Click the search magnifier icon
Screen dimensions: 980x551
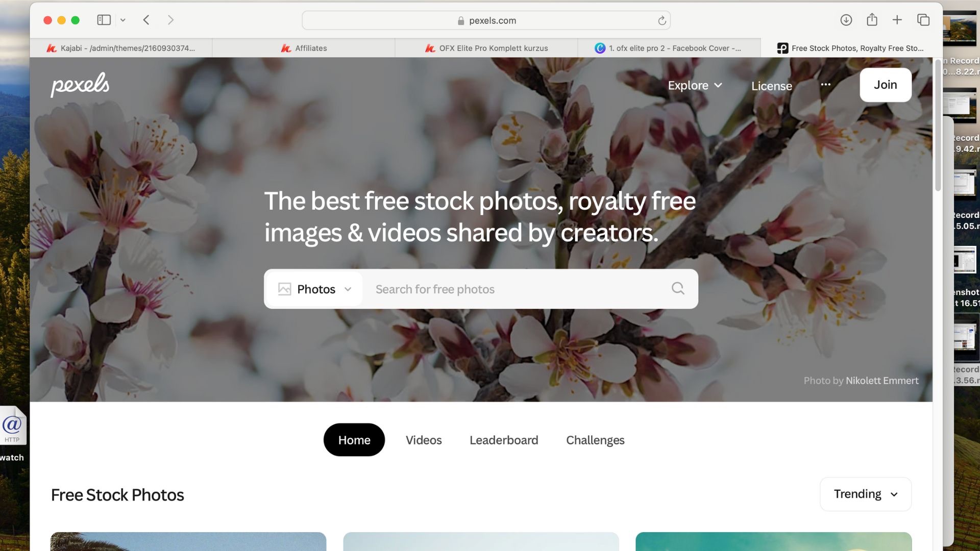pyautogui.click(x=678, y=289)
